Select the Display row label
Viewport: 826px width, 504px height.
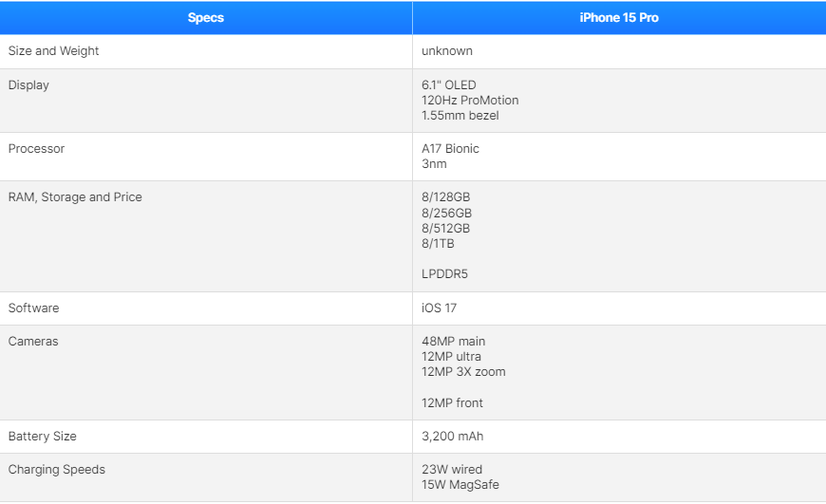[x=28, y=85]
